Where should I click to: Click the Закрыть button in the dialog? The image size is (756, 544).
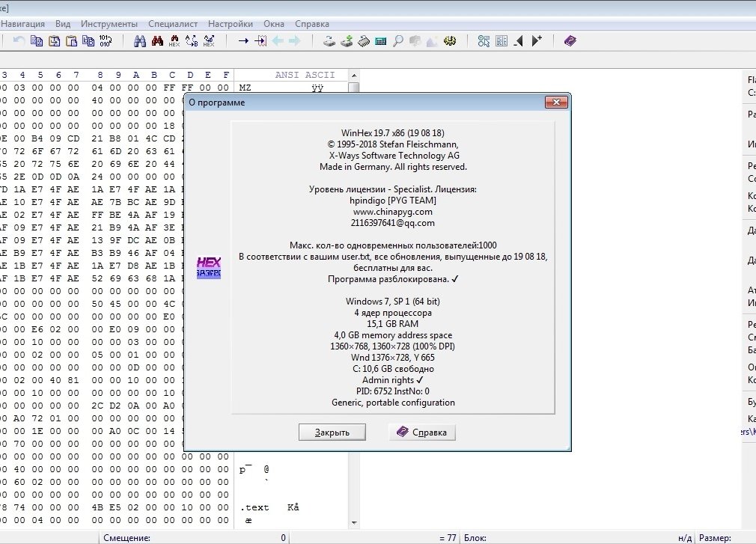[332, 433]
